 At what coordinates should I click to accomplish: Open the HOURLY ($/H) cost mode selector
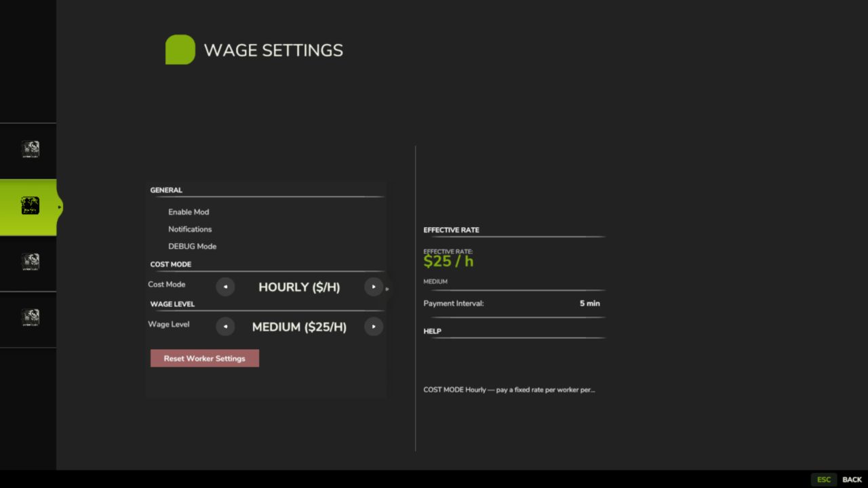pyautogui.click(x=299, y=287)
